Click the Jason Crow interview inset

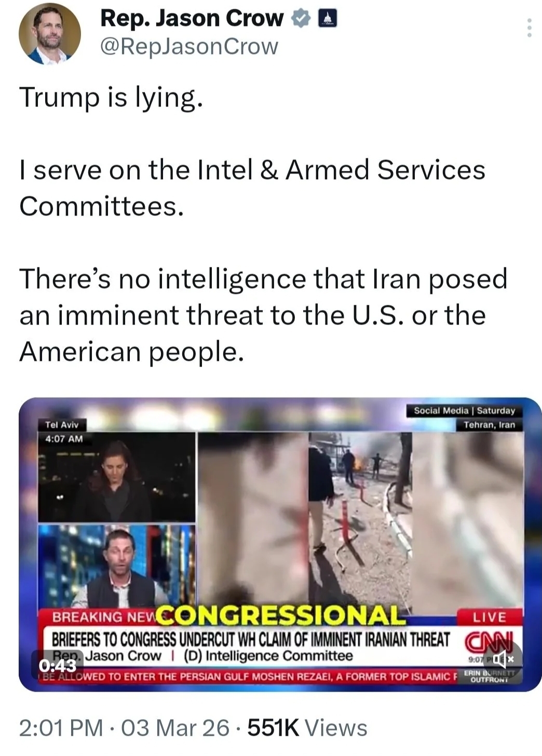(x=117, y=566)
